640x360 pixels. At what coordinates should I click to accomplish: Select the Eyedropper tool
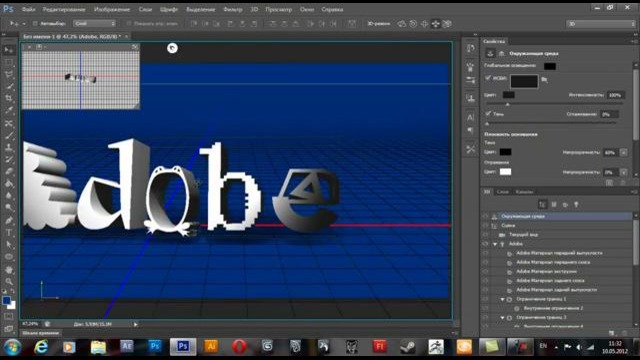coord(9,110)
